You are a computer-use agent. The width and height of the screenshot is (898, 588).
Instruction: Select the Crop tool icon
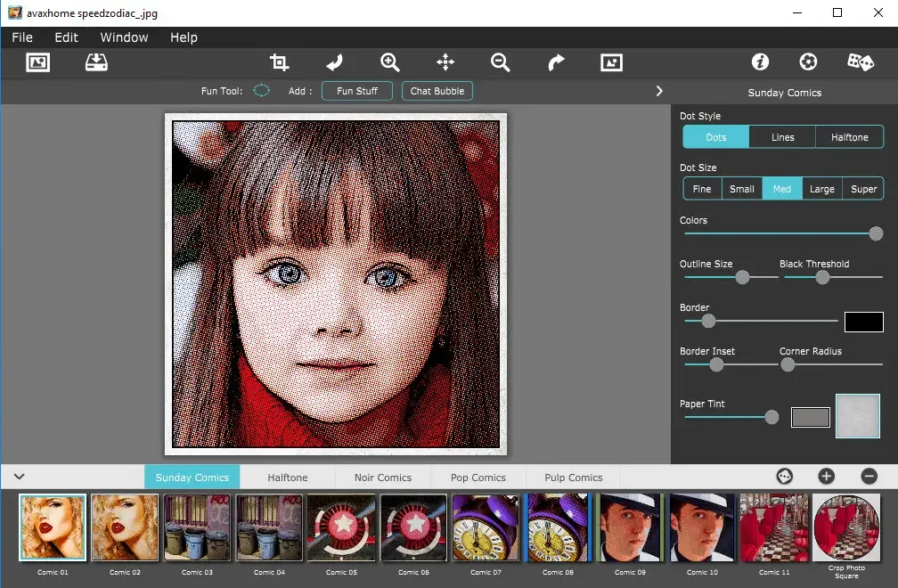[279, 61]
